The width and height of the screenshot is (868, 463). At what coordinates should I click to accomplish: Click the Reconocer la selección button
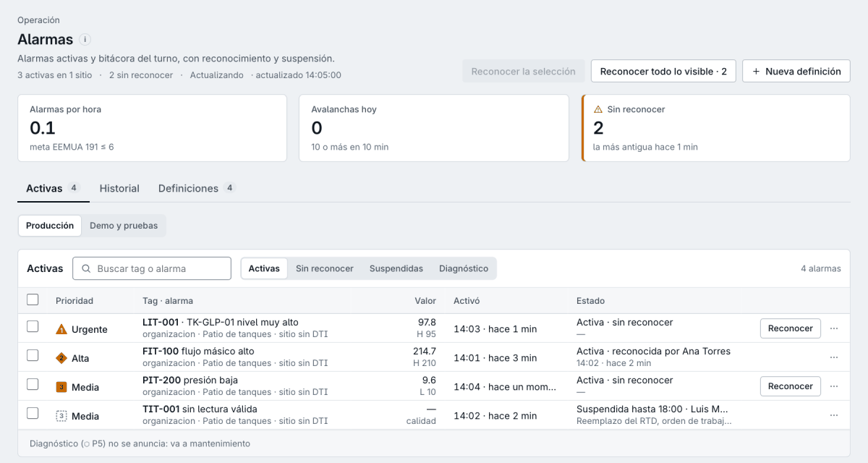(524, 71)
